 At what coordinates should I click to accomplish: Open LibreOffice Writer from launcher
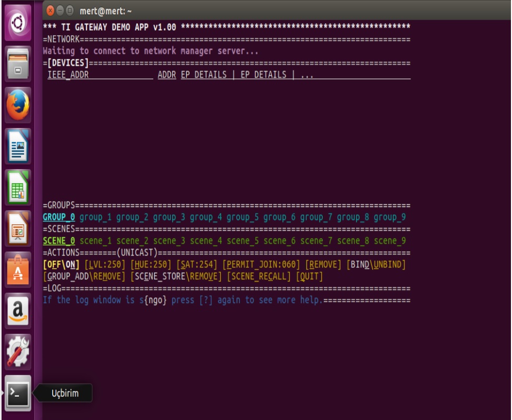(x=18, y=146)
